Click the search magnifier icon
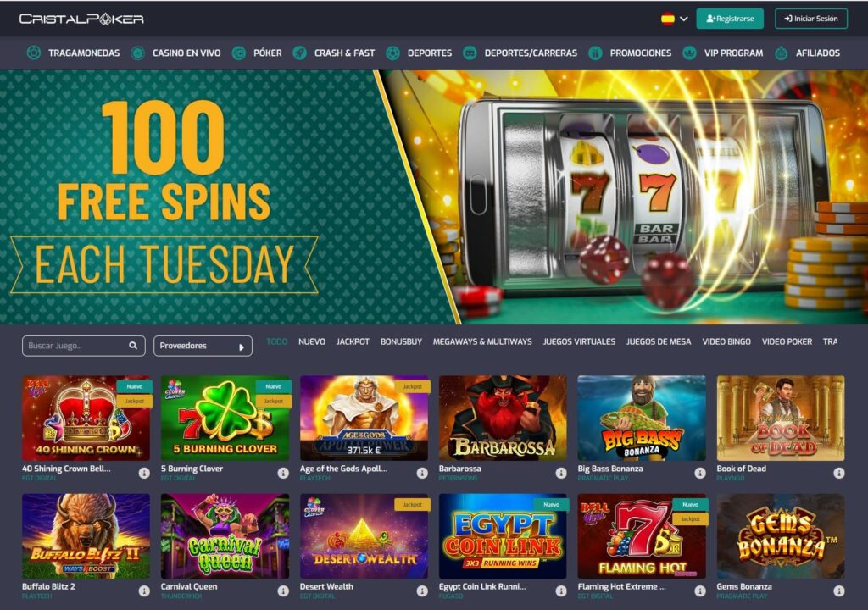The width and height of the screenshot is (868, 610). (x=133, y=346)
